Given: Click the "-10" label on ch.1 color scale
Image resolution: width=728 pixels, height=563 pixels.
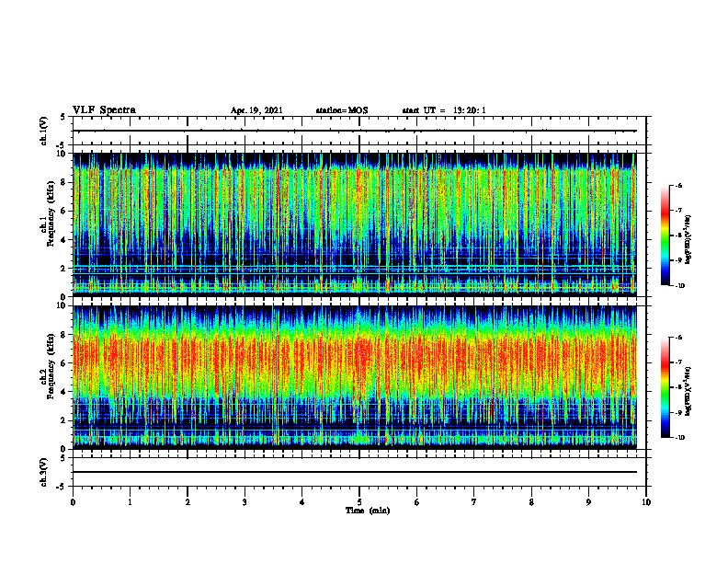Looking at the screenshot, I should coord(679,286).
